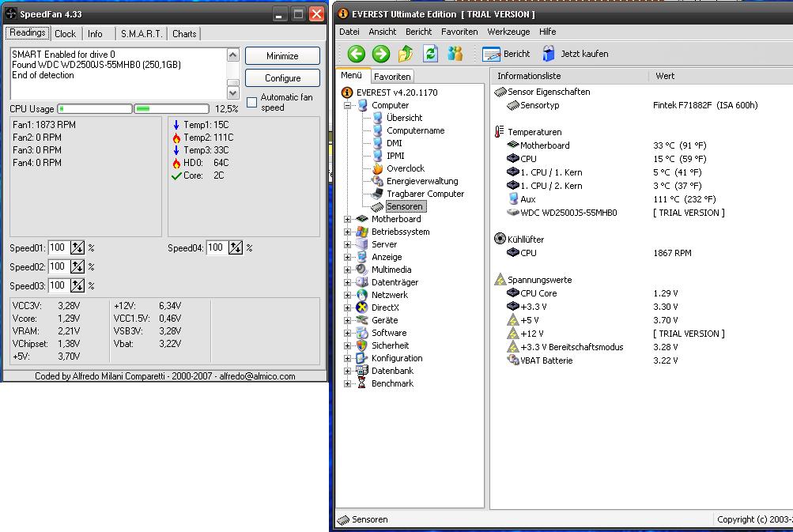Expand the Anzeige tree node

click(347, 257)
